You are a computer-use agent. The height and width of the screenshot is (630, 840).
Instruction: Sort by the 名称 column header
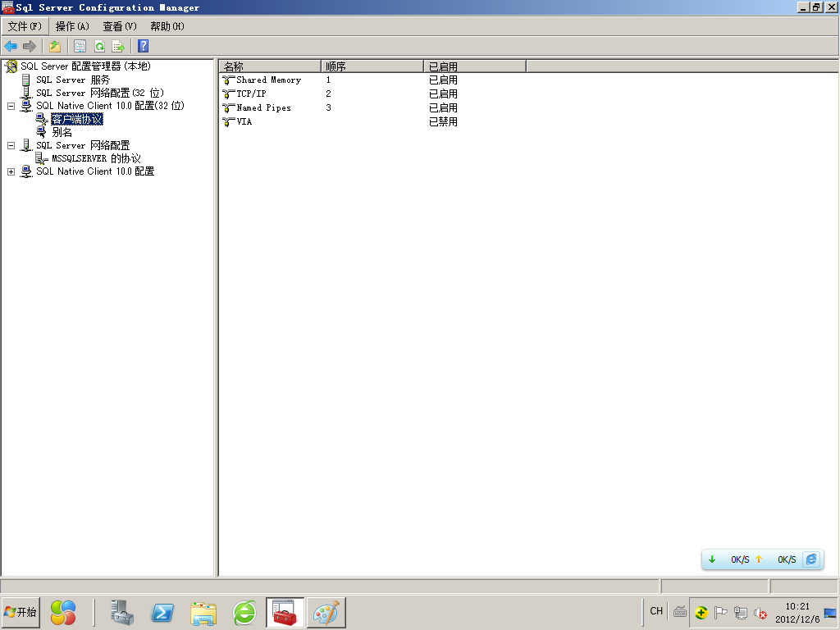point(269,66)
